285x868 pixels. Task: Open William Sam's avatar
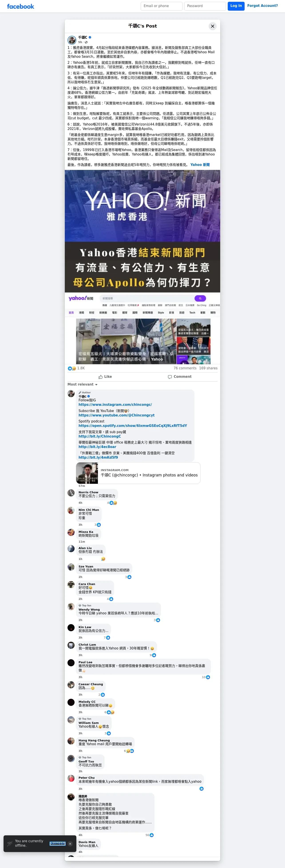pyautogui.click(x=71, y=720)
